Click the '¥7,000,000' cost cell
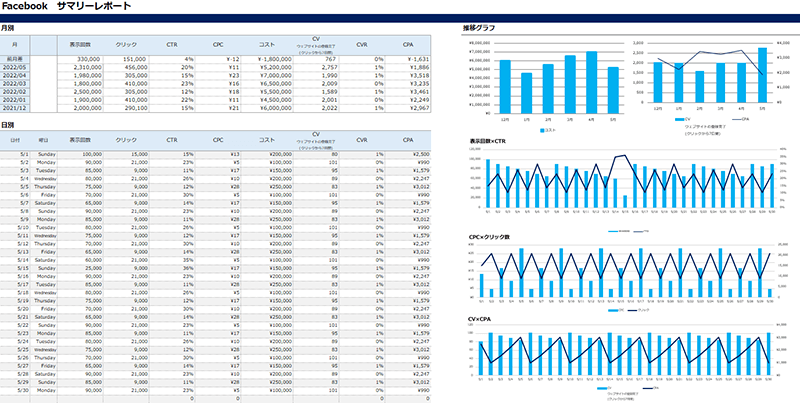Viewport: 800px width, 403px height. 267,75
